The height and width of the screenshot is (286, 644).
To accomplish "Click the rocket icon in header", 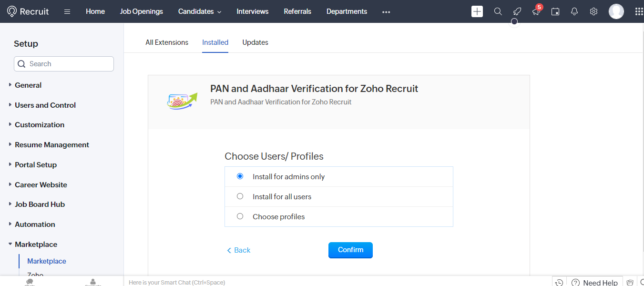I will 517,11.
